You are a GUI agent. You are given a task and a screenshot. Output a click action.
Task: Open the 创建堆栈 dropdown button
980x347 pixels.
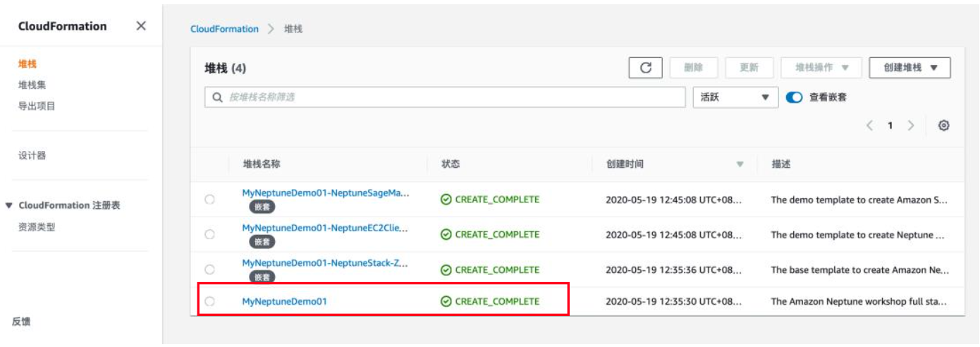coord(910,68)
